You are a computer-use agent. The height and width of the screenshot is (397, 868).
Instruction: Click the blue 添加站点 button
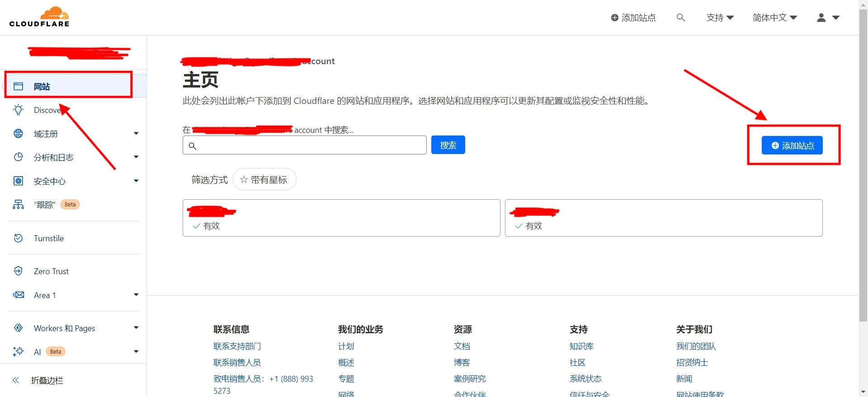(792, 145)
